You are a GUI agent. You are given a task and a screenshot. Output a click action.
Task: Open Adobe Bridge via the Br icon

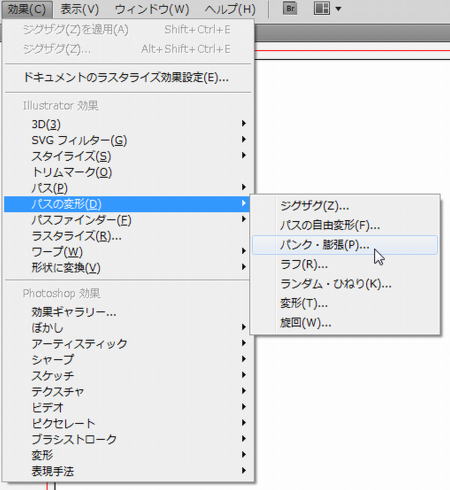click(x=290, y=9)
